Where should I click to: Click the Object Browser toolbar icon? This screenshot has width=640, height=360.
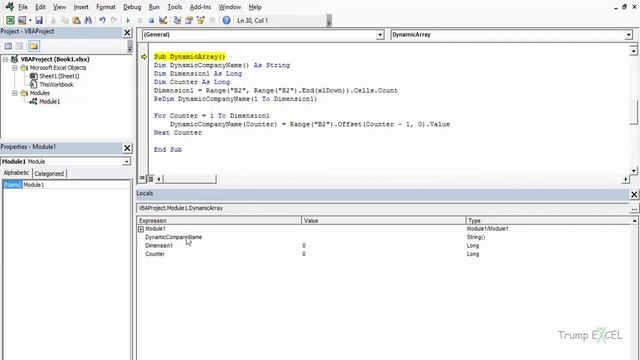click(x=200, y=20)
